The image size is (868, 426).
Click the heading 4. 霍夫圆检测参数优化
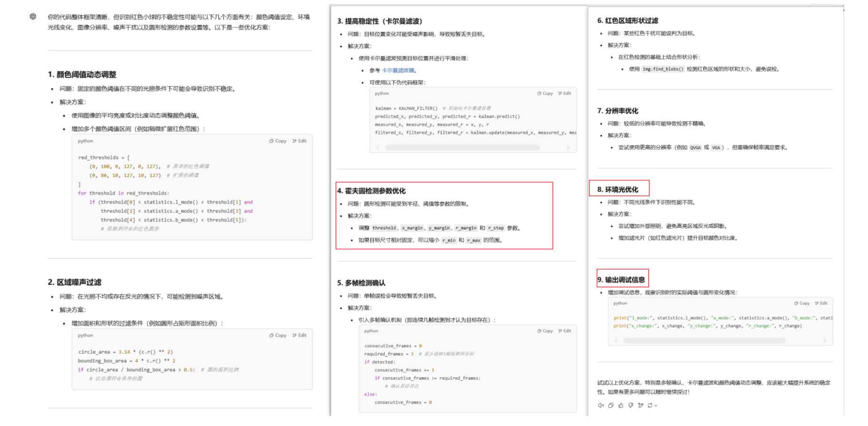371,191
